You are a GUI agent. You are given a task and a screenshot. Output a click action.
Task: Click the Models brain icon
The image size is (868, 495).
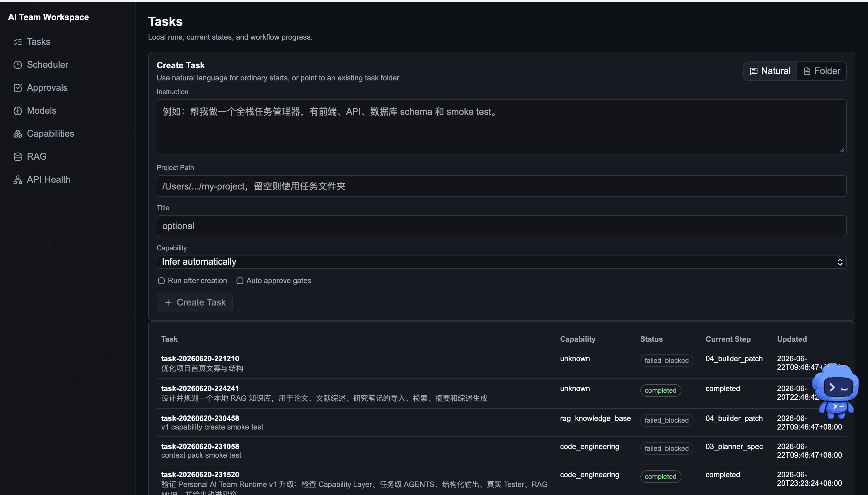[18, 111]
